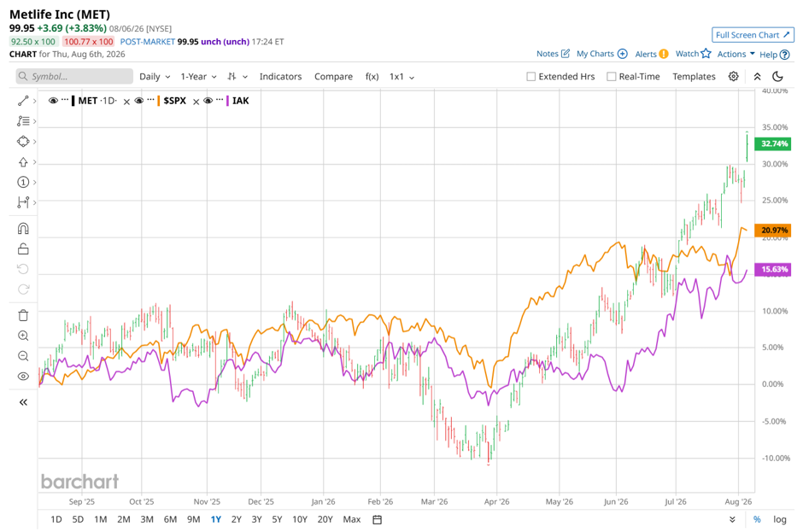Viewport: 803px width, 532px height.
Task: Open the Actions dropdown
Action: [736, 54]
